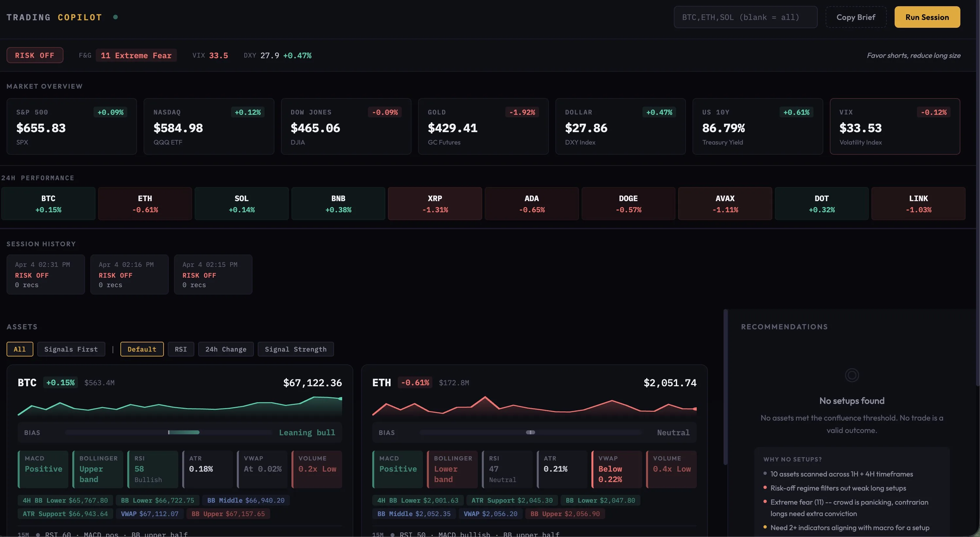Click the BTC Bollinger Upper band indicator
The image size is (980, 537).
98,469
